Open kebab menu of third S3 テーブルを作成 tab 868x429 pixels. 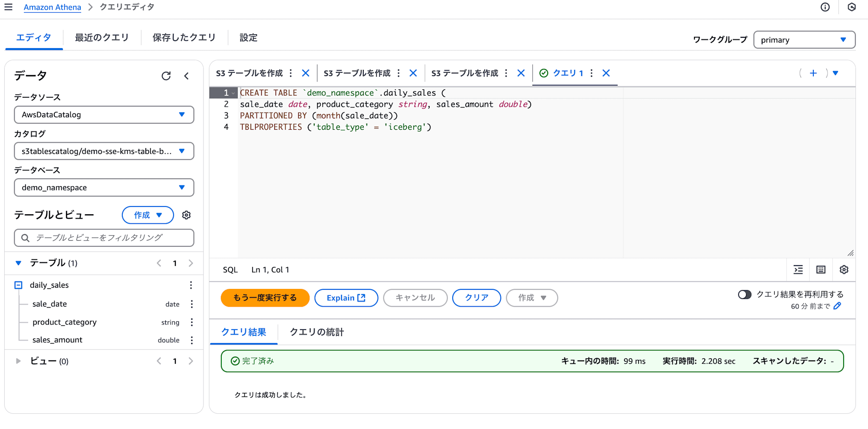tap(506, 73)
